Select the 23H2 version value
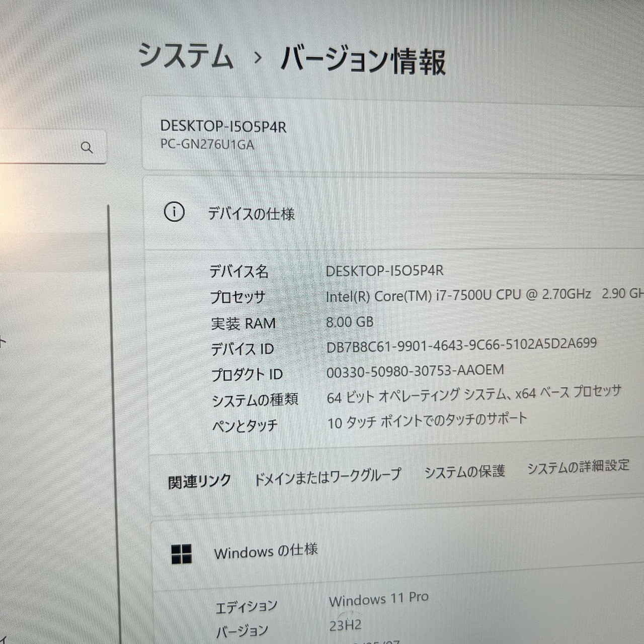This screenshot has width=644, height=644. [345, 625]
